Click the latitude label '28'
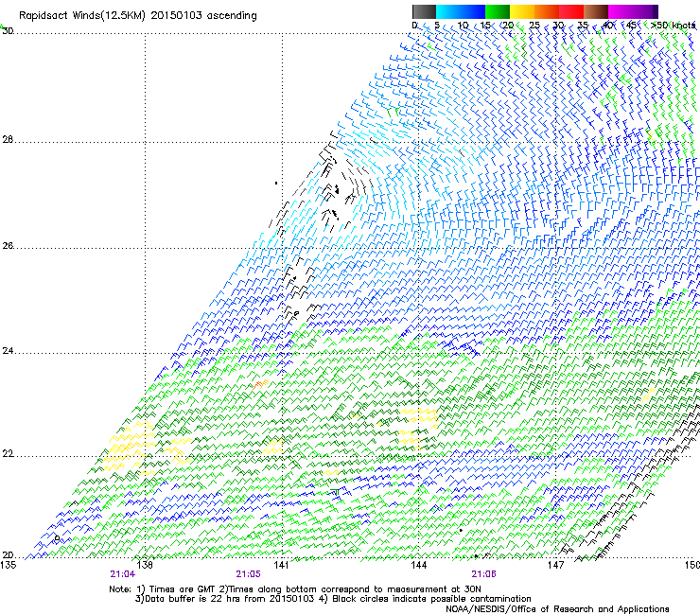 pos(8,139)
